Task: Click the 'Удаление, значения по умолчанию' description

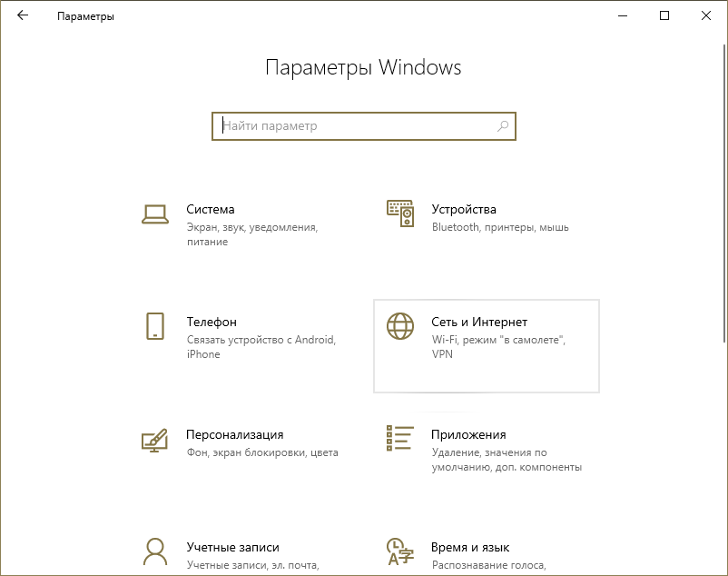Action: [507, 460]
